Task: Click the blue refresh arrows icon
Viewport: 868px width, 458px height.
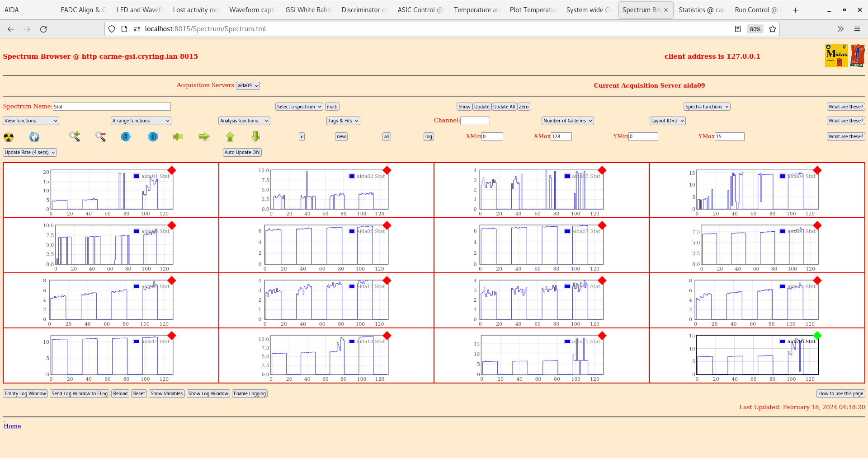Action: pos(34,137)
